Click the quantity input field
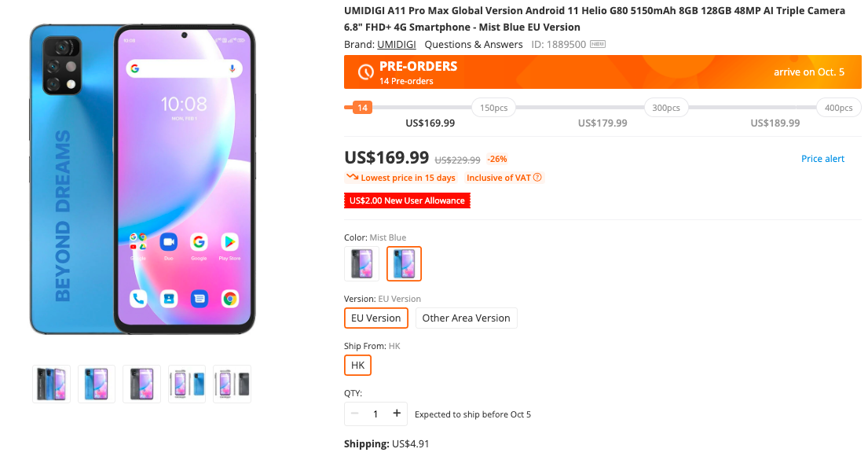The height and width of the screenshot is (456, 868). [x=375, y=414]
